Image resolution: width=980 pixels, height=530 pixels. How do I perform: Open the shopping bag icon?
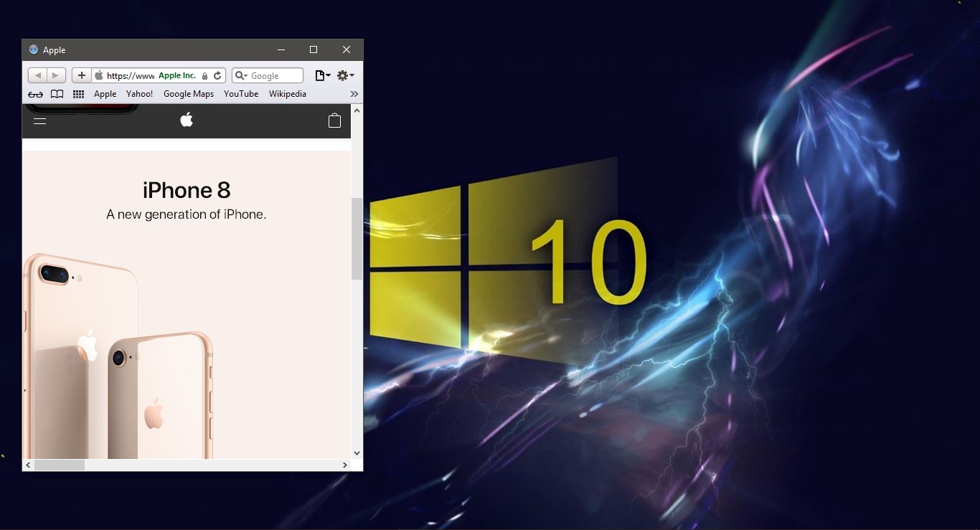point(334,120)
